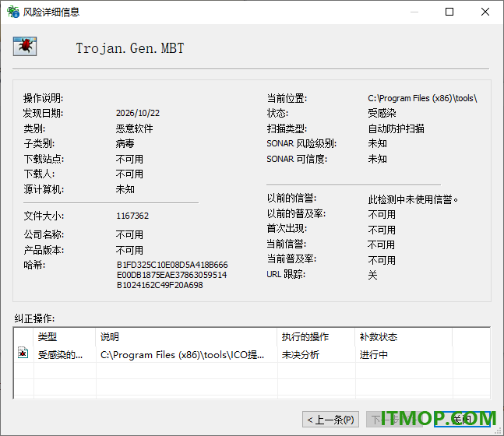Select the Trojan.Gen.MBT threat name heading
This screenshot has width=504, height=436.
tap(130, 48)
